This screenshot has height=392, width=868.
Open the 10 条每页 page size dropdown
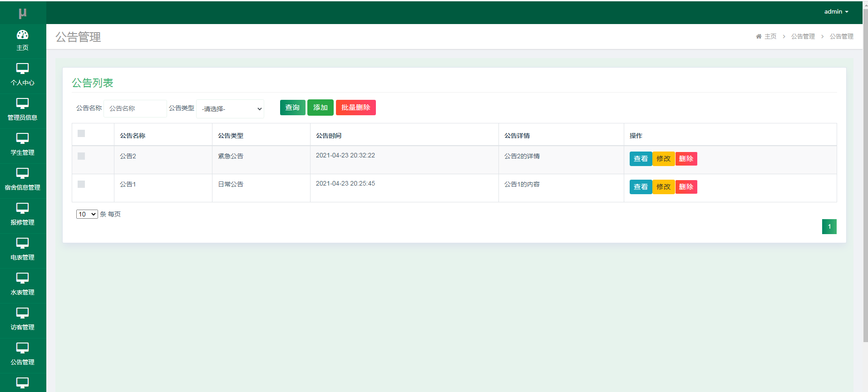pyautogui.click(x=87, y=214)
